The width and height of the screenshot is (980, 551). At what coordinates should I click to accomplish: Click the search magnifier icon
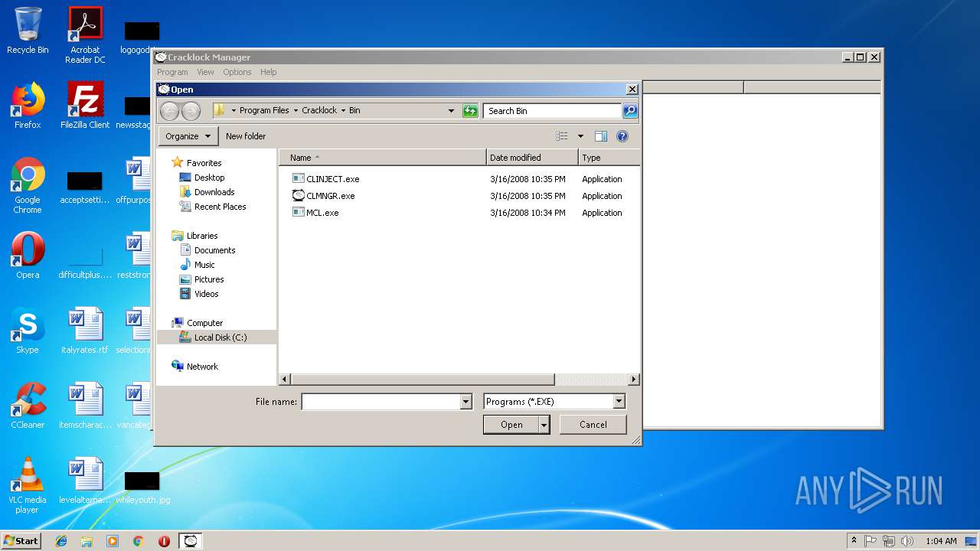click(629, 111)
